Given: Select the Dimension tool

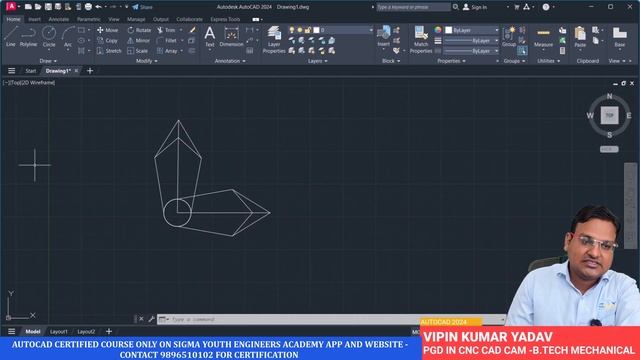Looking at the screenshot, I should (231, 36).
